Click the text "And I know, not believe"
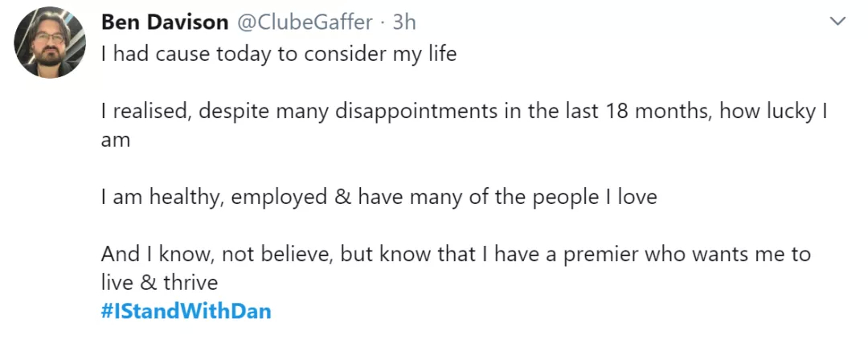The height and width of the screenshot is (339, 868). coord(217,255)
